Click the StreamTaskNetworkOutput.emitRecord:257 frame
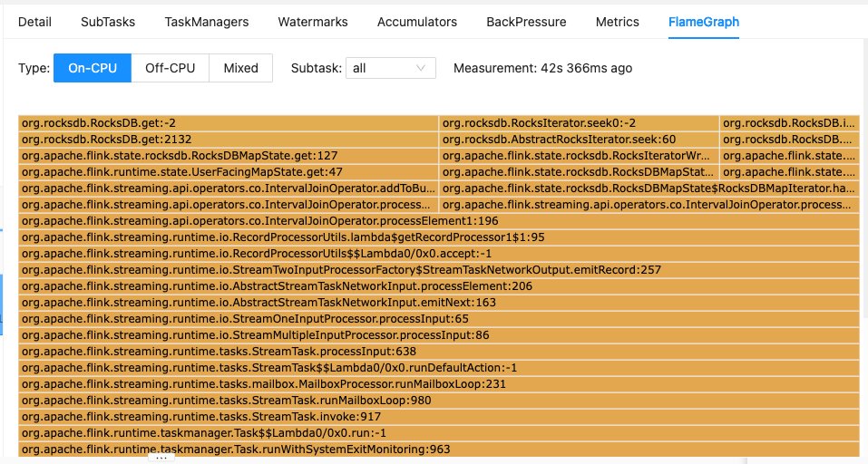This screenshot has height=464, width=868. (439, 270)
